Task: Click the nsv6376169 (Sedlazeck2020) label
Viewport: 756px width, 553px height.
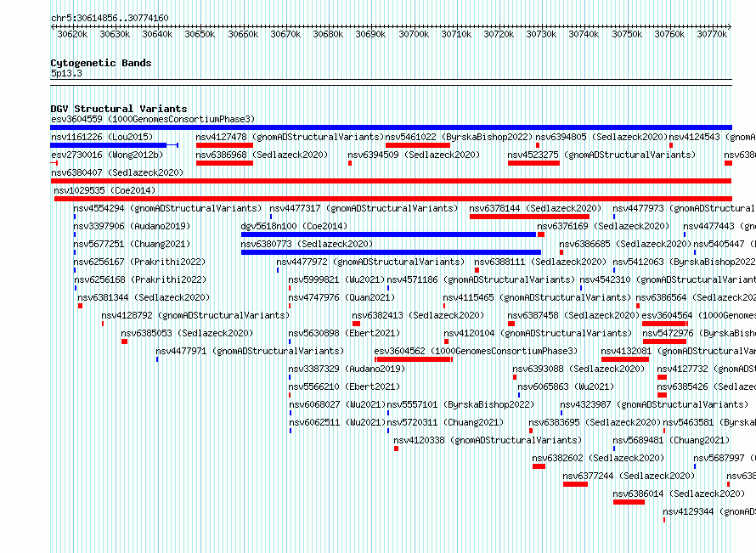Action: coord(603,226)
